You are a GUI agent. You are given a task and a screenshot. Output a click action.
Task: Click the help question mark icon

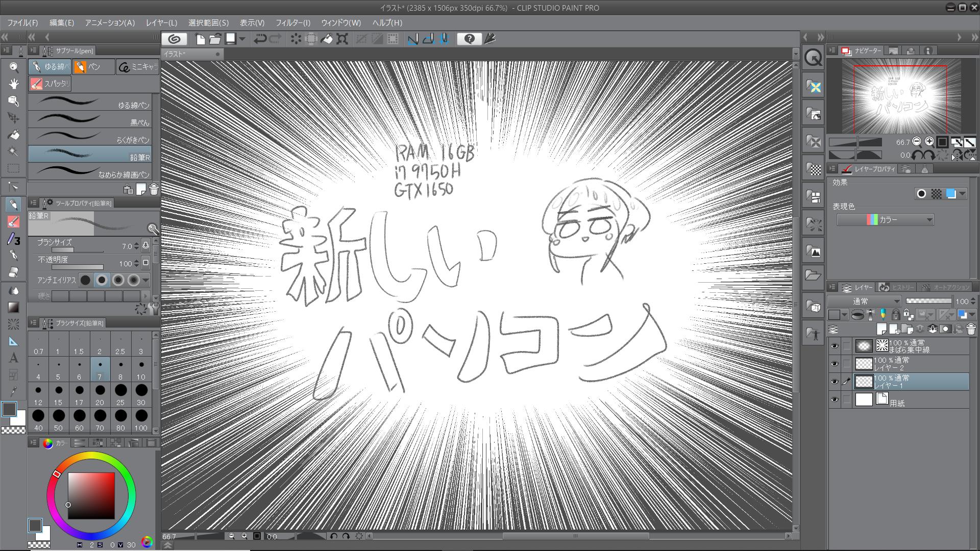[470, 39]
